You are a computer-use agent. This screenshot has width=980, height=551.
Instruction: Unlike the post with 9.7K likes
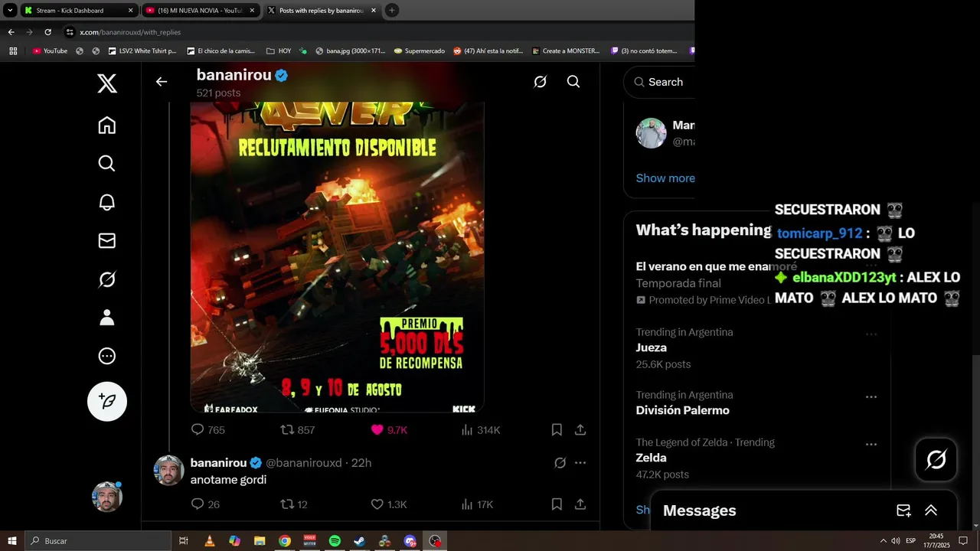(389, 430)
